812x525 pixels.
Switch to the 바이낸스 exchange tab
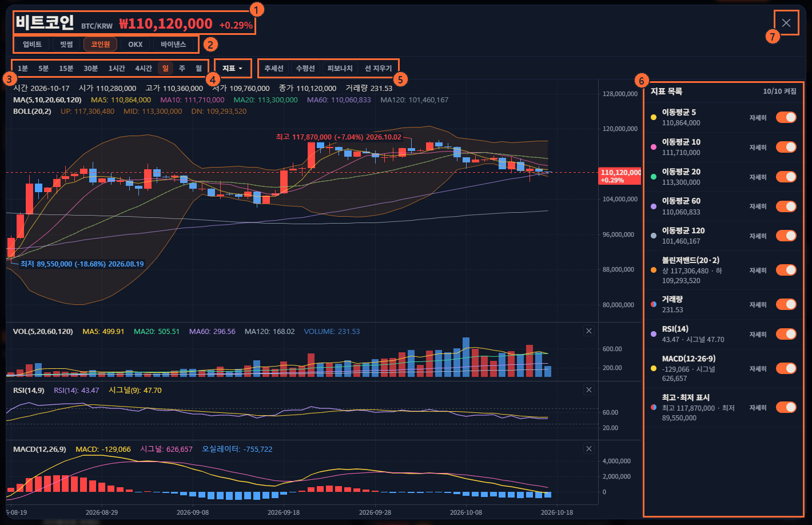pos(173,44)
